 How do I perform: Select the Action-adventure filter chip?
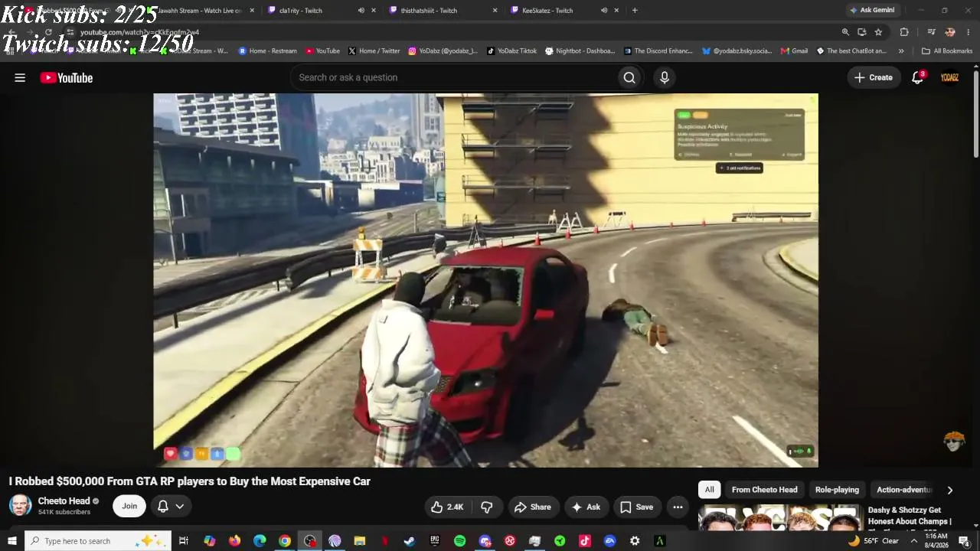pos(904,490)
